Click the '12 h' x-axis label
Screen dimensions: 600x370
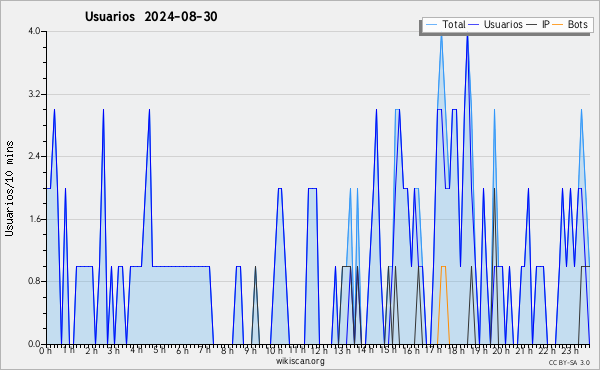[x=319, y=351]
